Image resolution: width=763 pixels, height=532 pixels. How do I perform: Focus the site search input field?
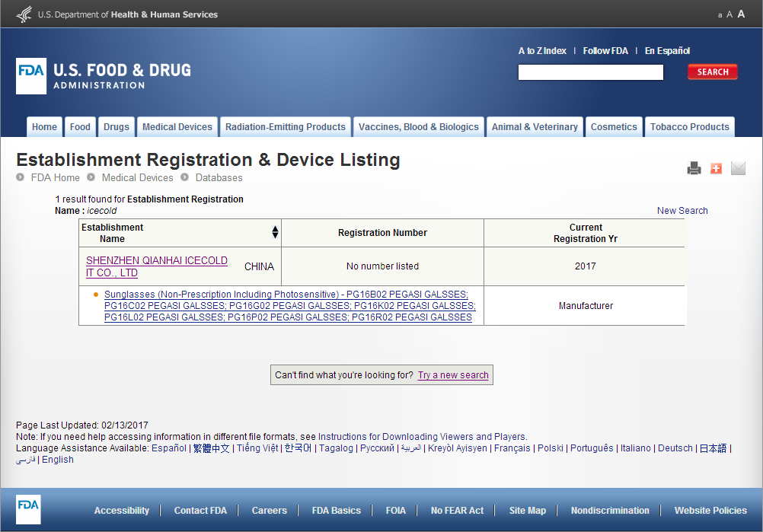tap(590, 72)
